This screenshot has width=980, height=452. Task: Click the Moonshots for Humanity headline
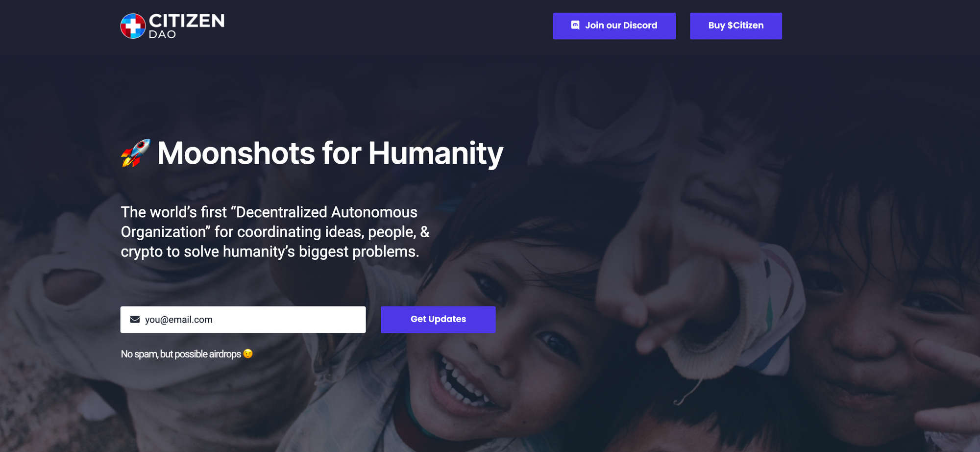pos(312,153)
